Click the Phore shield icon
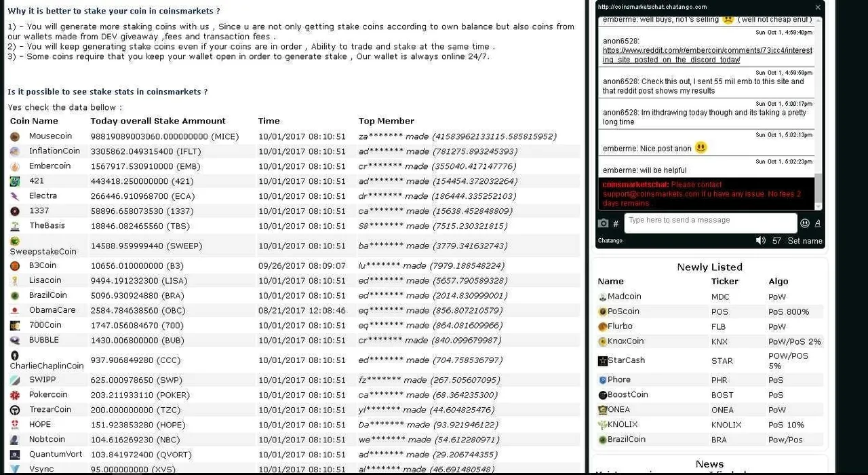 point(602,380)
